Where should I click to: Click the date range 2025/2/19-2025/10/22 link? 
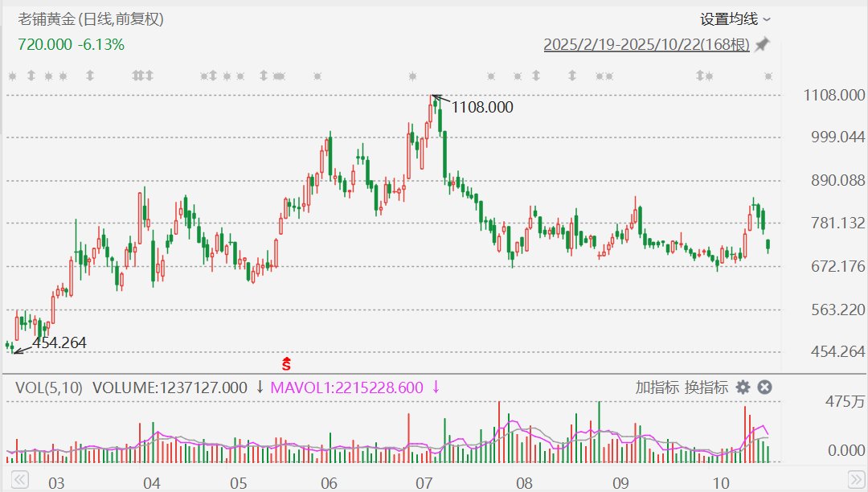click(646, 45)
